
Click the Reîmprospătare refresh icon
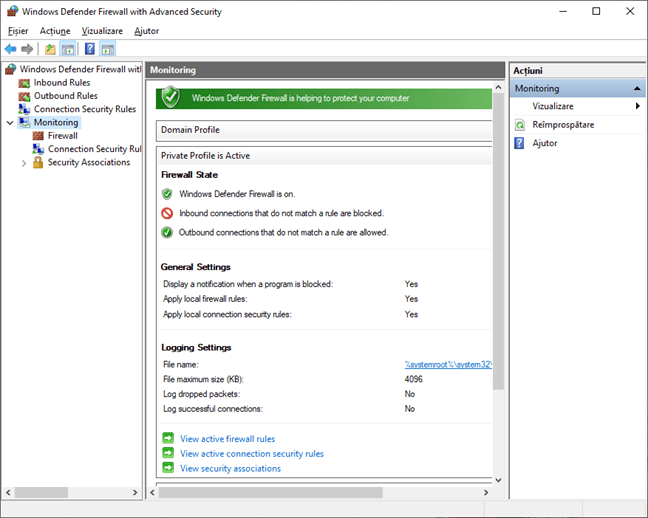pyautogui.click(x=519, y=125)
